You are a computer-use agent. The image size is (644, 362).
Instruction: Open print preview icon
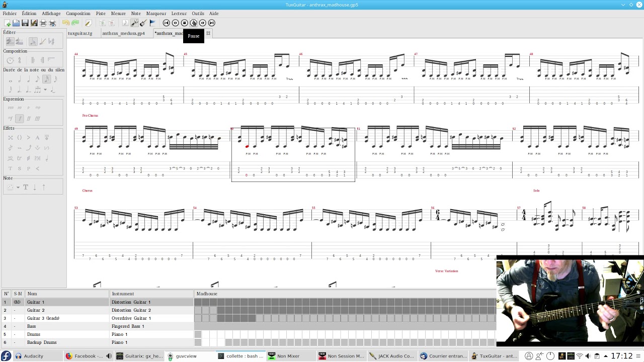52,23
